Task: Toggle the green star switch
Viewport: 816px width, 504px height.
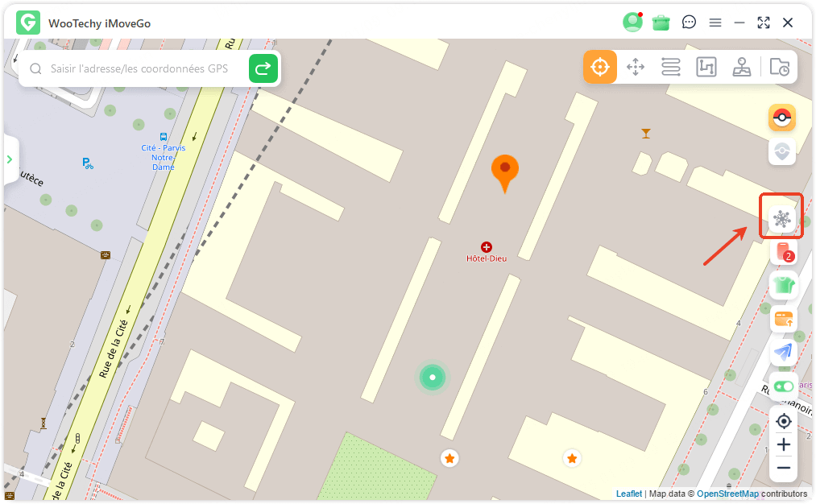Action: [x=783, y=386]
